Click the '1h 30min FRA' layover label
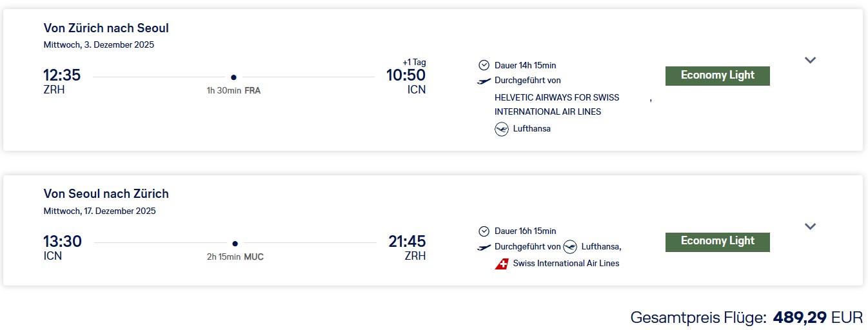 (233, 91)
